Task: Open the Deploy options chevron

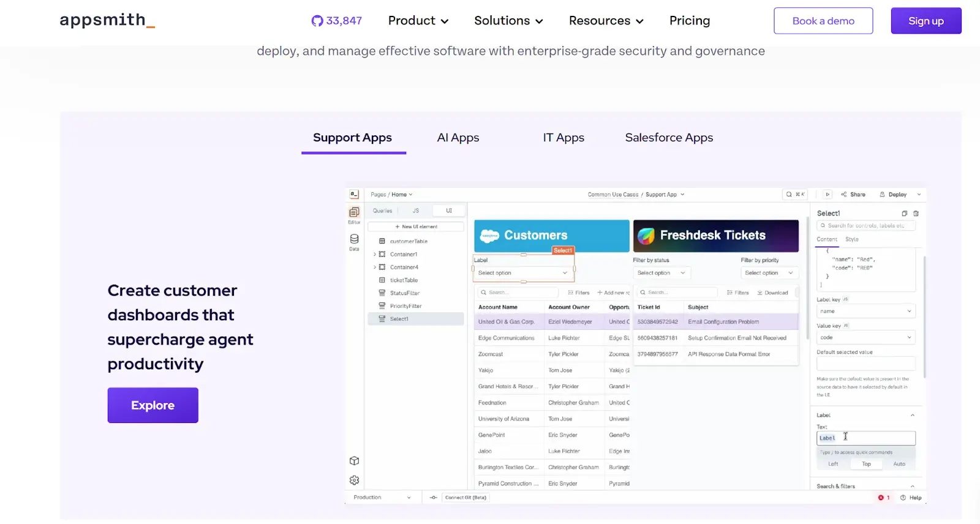Action: point(919,194)
